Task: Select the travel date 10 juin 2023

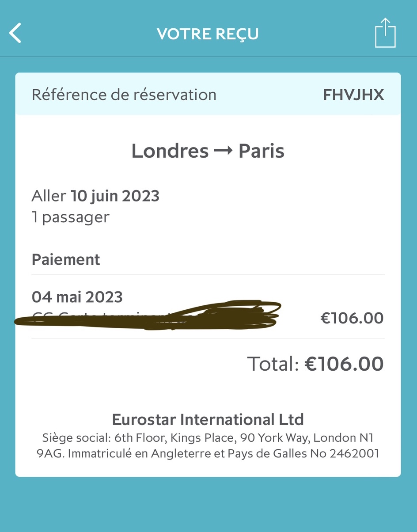Action: pyautogui.click(x=115, y=196)
